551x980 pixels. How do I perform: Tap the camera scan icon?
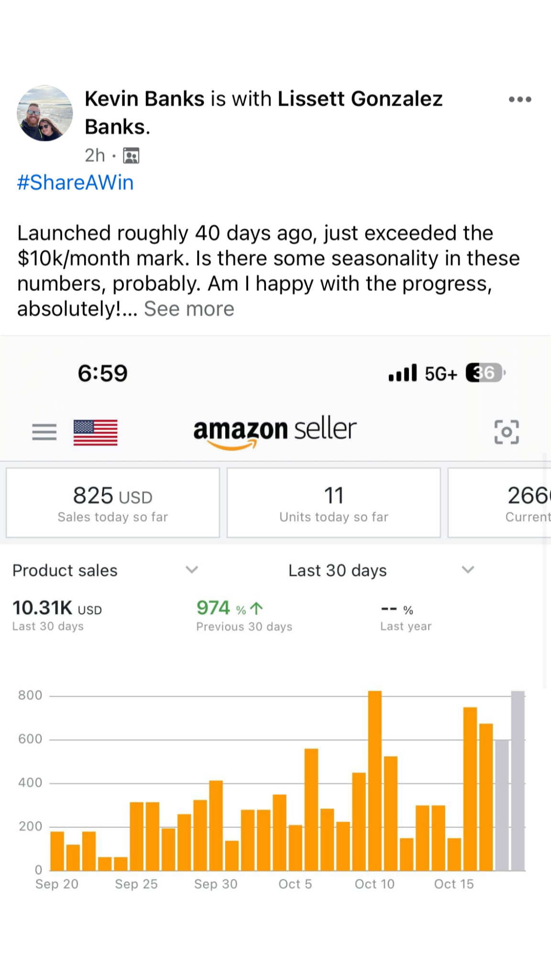click(x=506, y=432)
